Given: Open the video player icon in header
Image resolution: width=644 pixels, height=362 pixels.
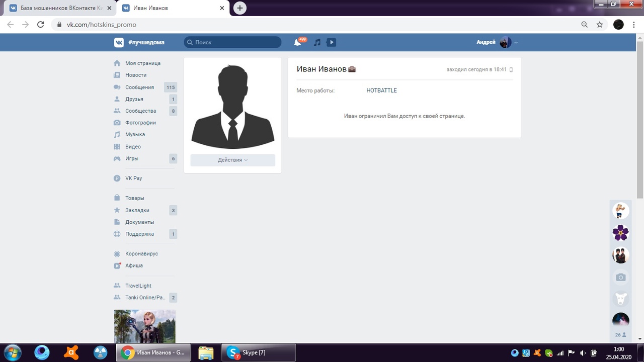Looking at the screenshot, I should tap(331, 43).
